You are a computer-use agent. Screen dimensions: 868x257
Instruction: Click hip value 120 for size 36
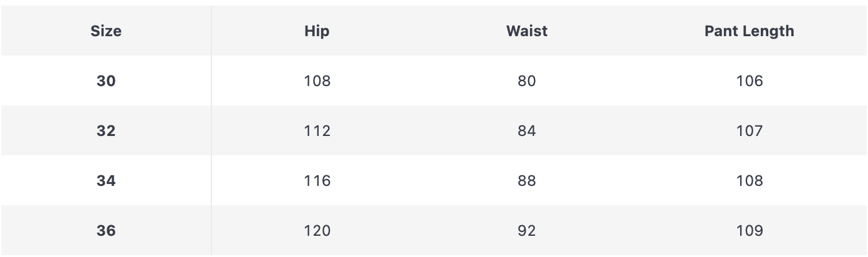pos(317,231)
